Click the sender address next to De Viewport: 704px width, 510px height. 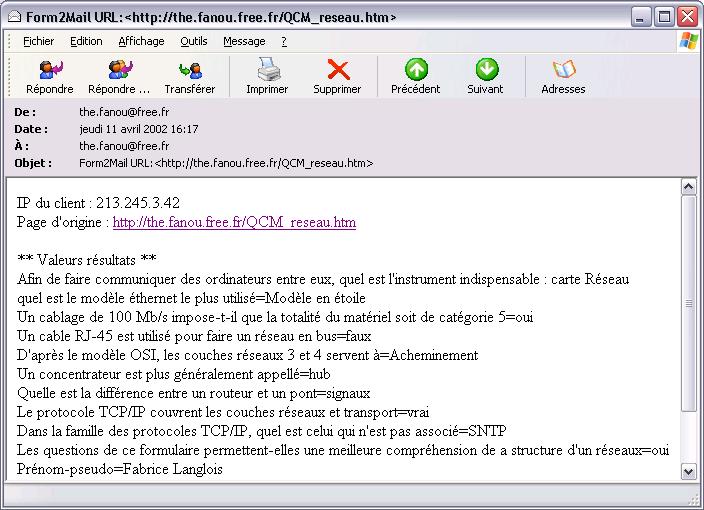pos(124,112)
